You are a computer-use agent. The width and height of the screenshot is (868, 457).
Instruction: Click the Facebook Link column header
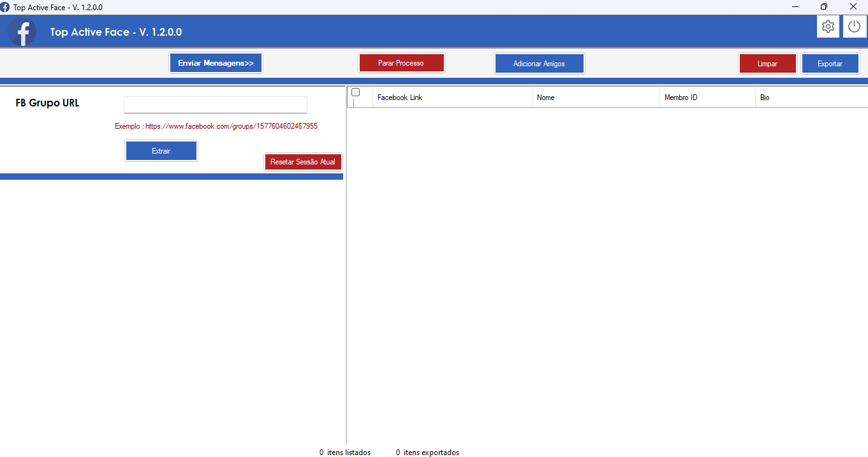click(x=452, y=98)
